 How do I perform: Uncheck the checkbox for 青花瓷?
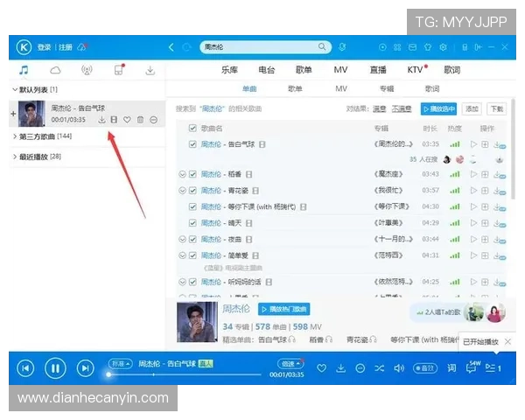(192, 191)
